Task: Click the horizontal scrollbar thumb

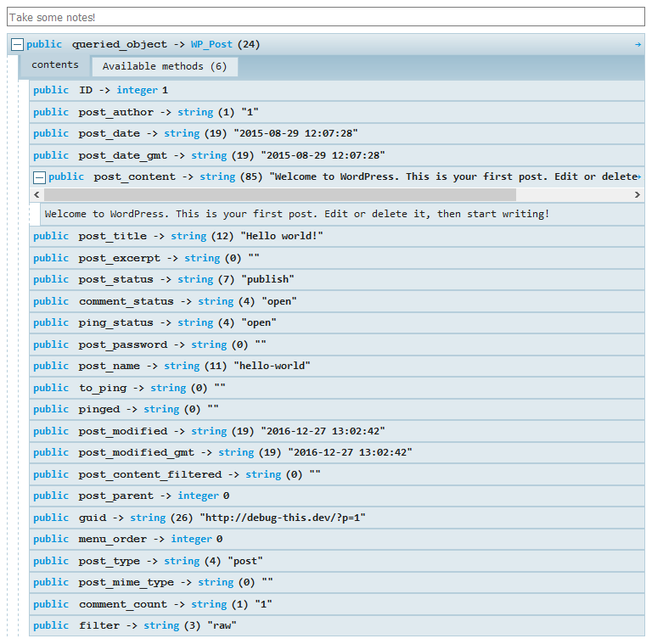Action: coord(280,194)
